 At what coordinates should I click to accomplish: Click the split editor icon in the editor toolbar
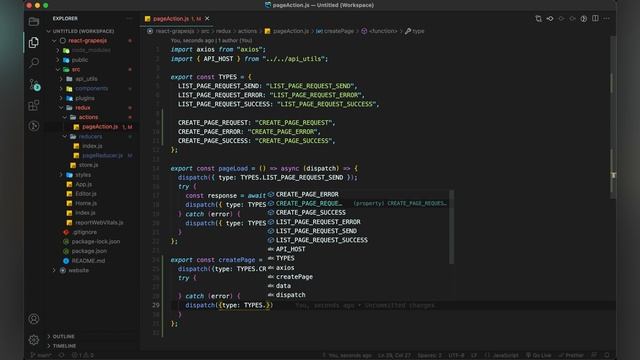pyautogui.click(x=595, y=18)
